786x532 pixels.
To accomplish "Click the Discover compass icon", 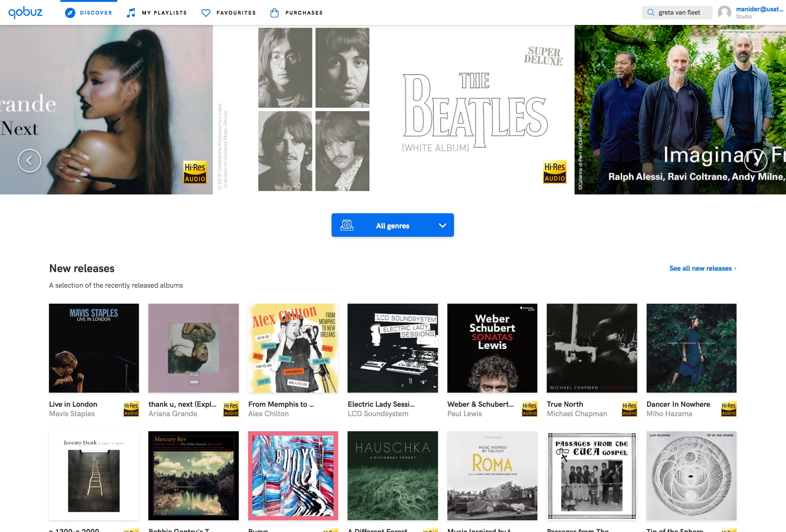I will coord(70,13).
